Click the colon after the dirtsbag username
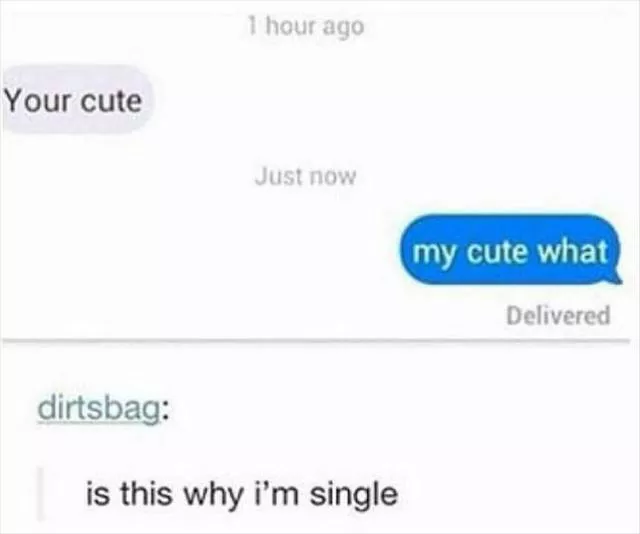The width and height of the screenshot is (640, 534). 164,412
